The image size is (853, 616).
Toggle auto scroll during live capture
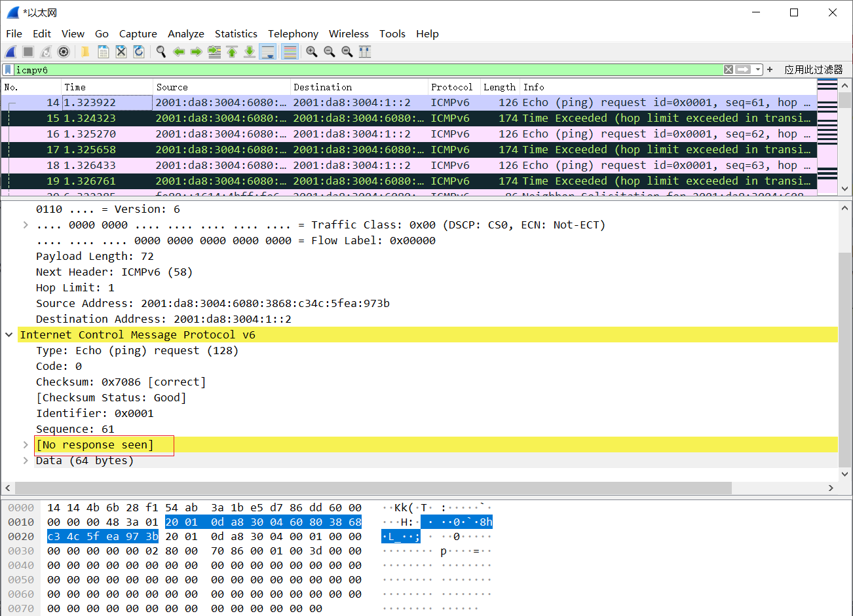tap(268, 52)
